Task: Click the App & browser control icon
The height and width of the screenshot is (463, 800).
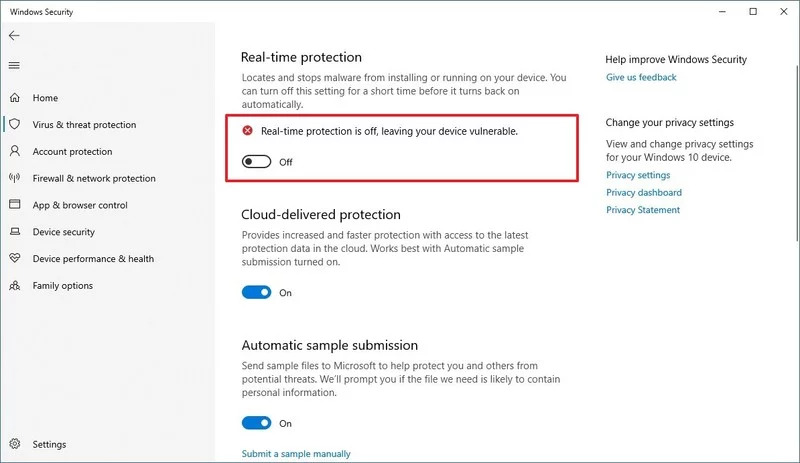Action: (14, 205)
